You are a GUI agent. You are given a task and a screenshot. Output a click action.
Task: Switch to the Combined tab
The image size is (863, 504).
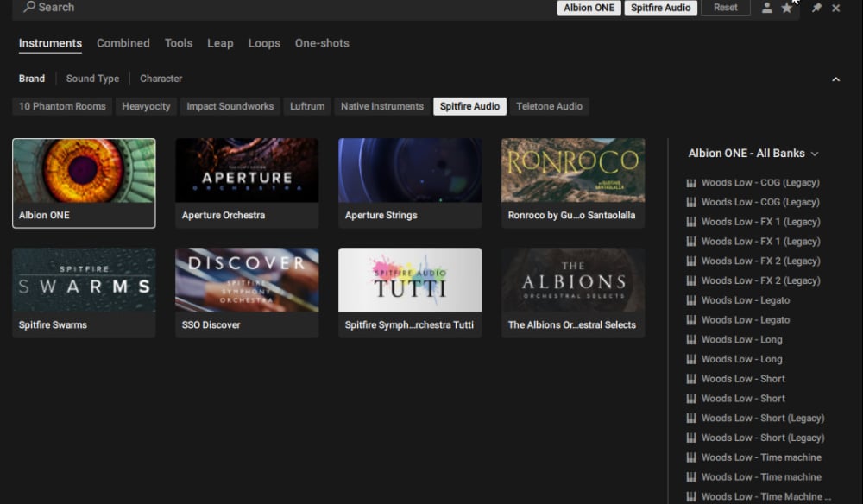click(123, 43)
